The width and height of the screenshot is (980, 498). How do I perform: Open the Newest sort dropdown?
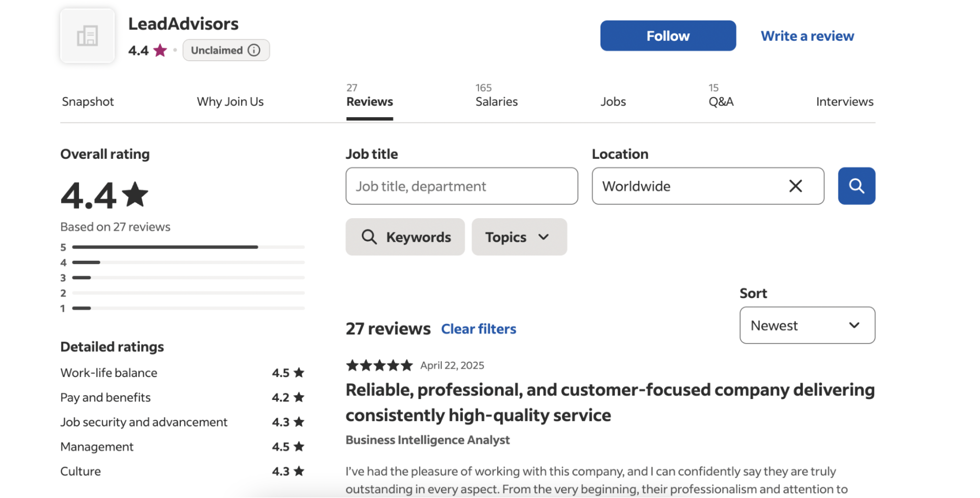[x=807, y=325]
